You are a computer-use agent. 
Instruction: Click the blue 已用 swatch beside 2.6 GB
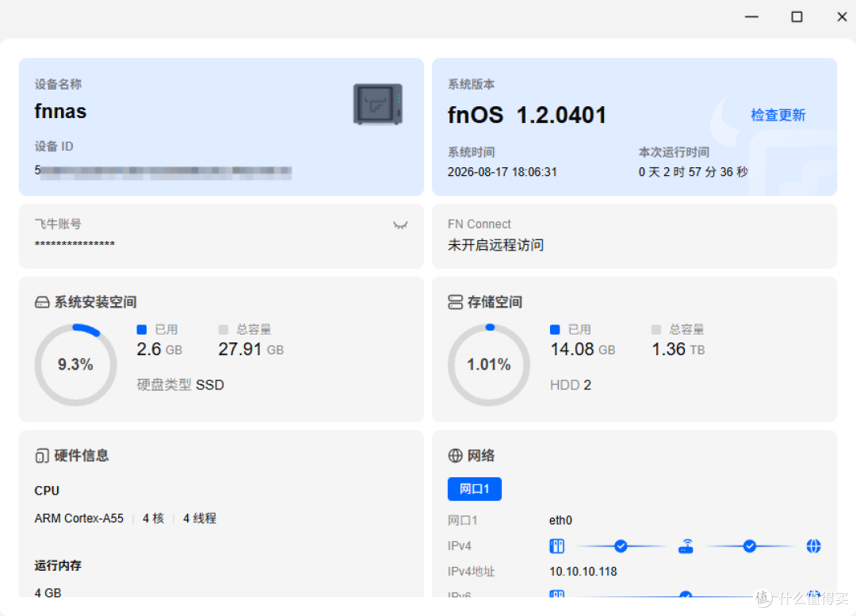[x=141, y=329]
